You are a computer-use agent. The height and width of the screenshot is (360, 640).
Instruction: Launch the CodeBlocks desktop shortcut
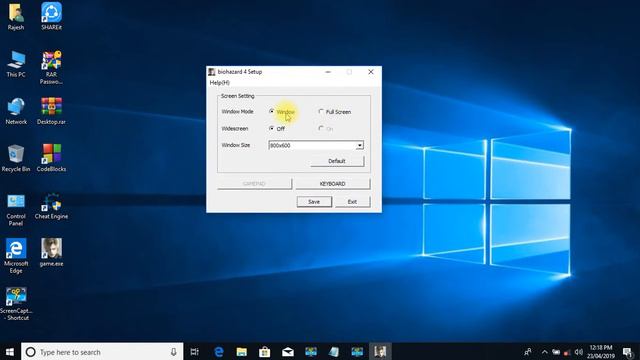click(51, 158)
